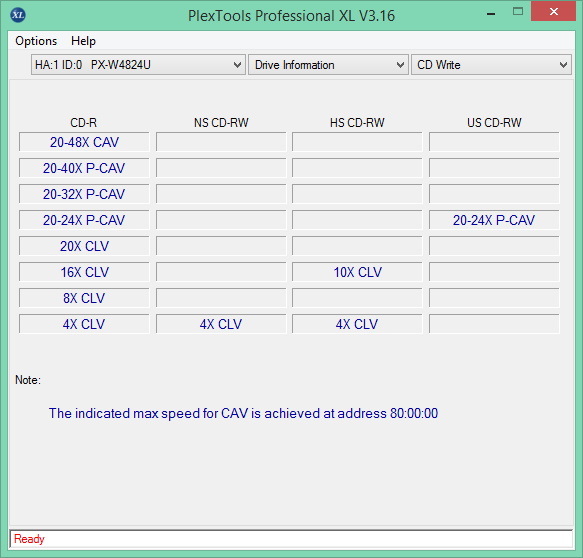
Task: Click the CD-R 20-24X P-CAV cell
Action: (84, 220)
